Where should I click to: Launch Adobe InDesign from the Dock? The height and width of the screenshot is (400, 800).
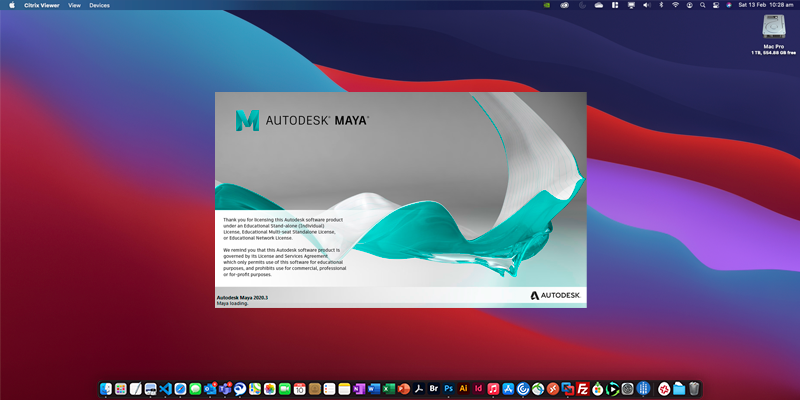tap(478, 389)
